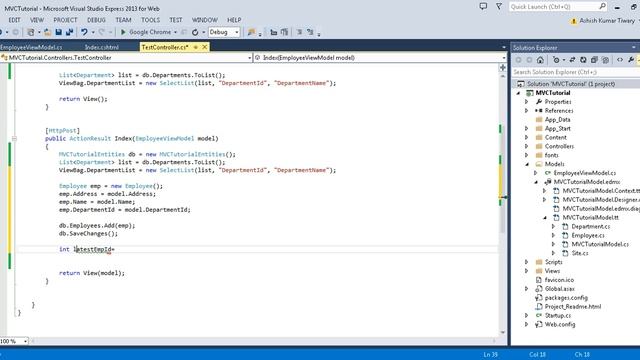The image size is (640, 360).
Task: Click the editor vertical scrollbar down arrow
Action: pyautogui.click(x=503, y=333)
